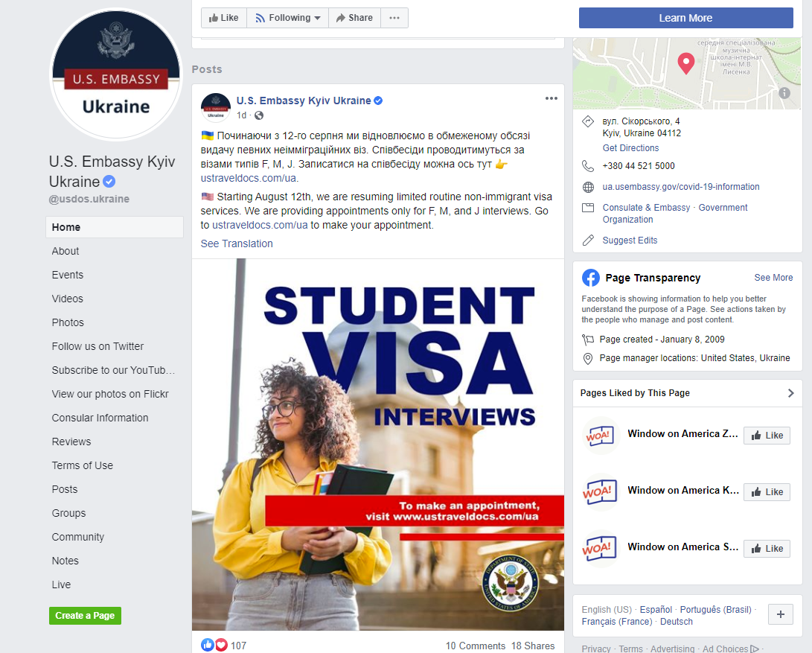This screenshot has width=812, height=653.
Task: Click the Suggest Edits pencil icon
Action: 588,240
